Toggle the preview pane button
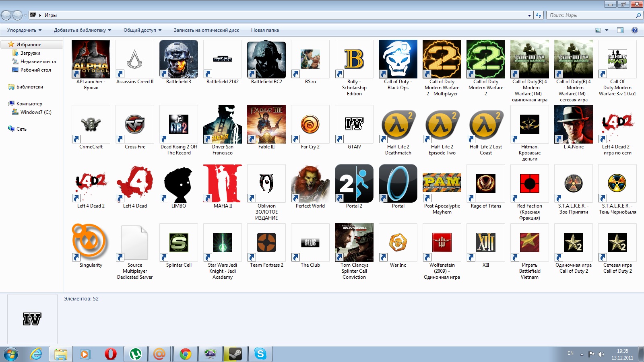 (620, 30)
